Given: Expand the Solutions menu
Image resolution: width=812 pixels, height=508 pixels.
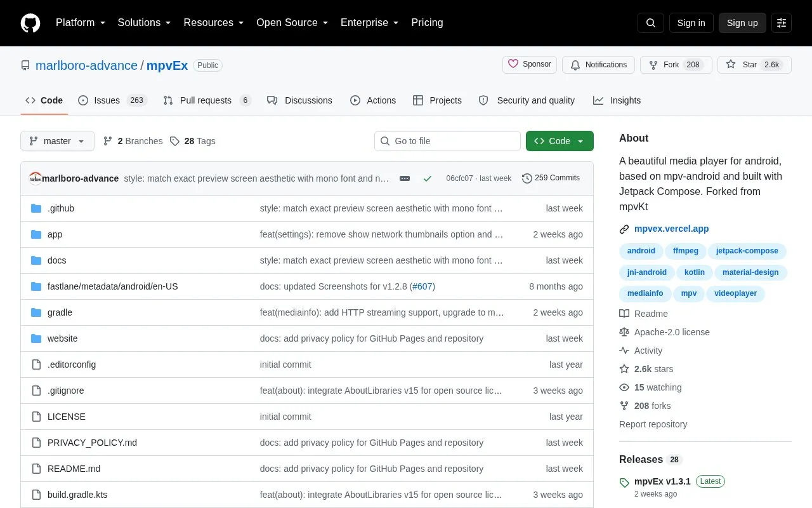Looking at the screenshot, I should pos(145,23).
